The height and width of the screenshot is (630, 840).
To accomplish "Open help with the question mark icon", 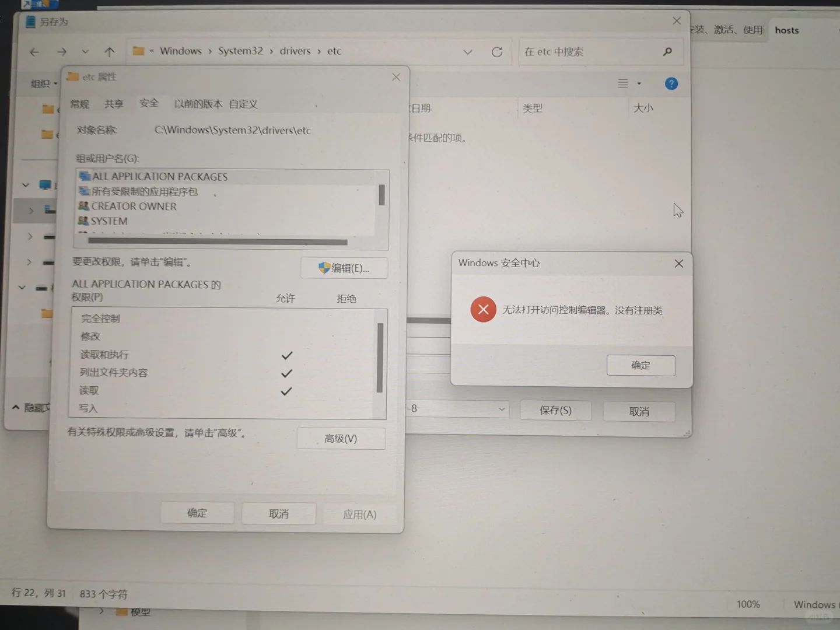I will 671,83.
